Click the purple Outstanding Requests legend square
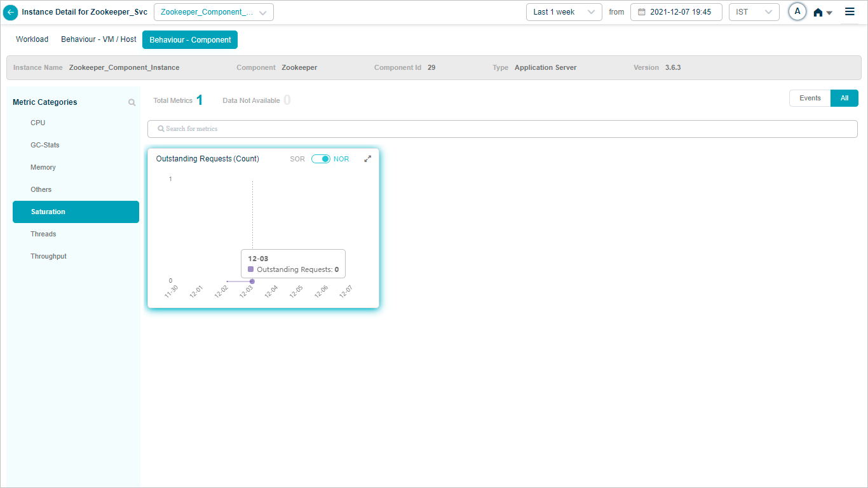The image size is (868, 488). (x=251, y=269)
